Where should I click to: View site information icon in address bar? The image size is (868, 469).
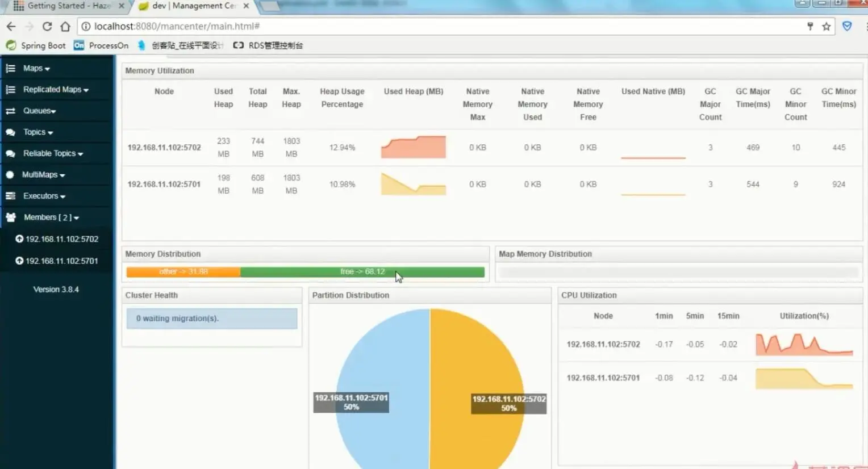point(86,26)
